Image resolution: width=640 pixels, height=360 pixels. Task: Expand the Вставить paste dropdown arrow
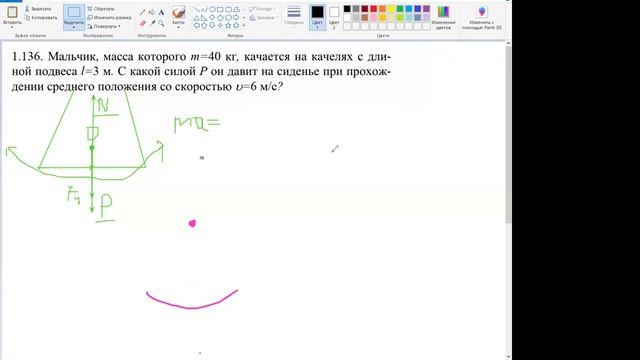coord(12,27)
